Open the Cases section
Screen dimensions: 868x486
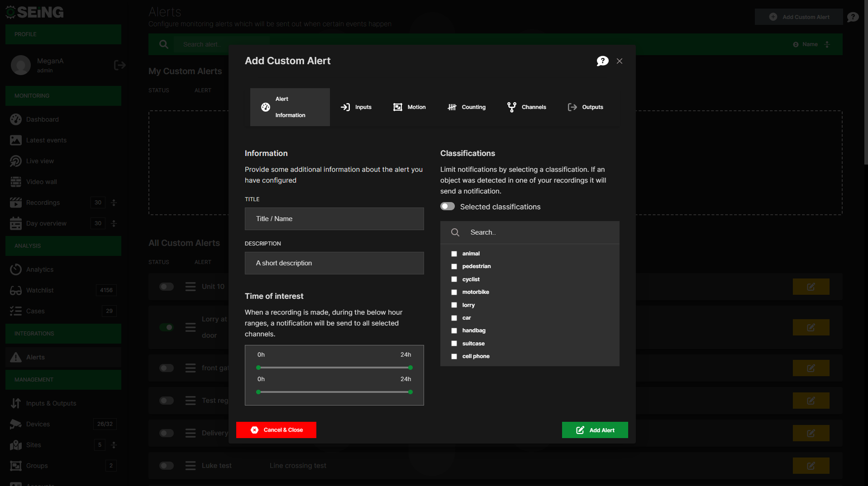(x=36, y=311)
